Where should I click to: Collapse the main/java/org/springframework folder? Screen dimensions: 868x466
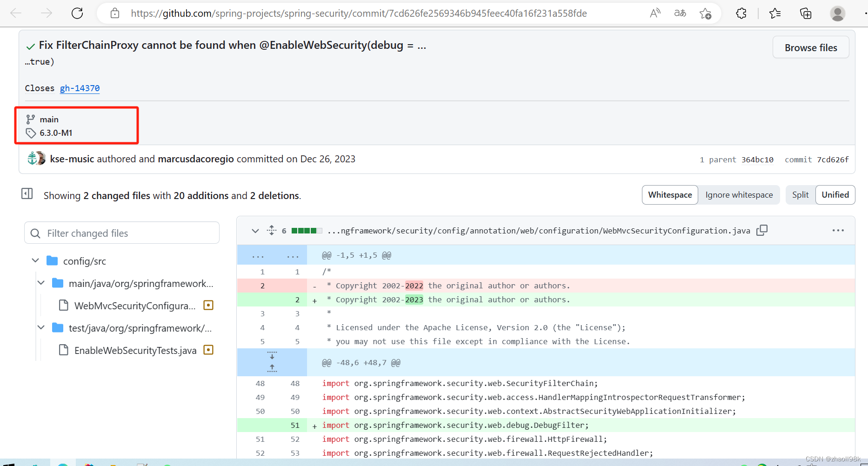41,283
